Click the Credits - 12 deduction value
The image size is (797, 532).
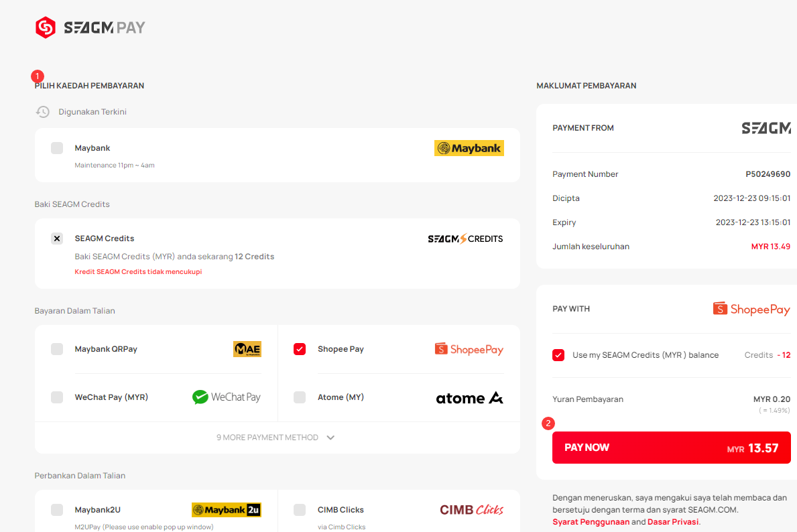(x=767, y=355)
